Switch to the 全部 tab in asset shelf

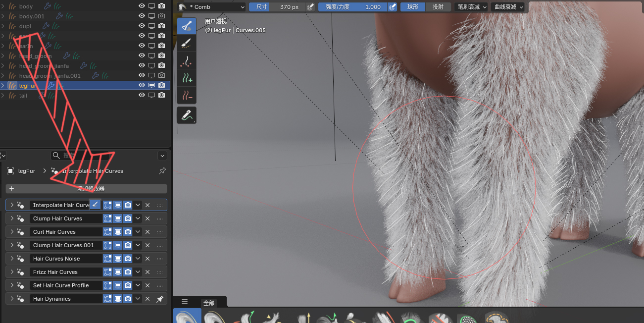209,303
